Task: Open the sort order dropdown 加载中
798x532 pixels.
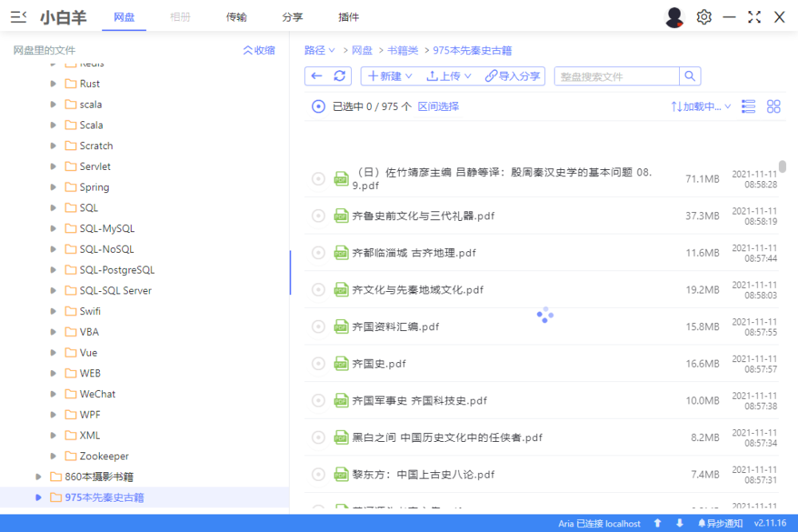Action: pos(701,106)
